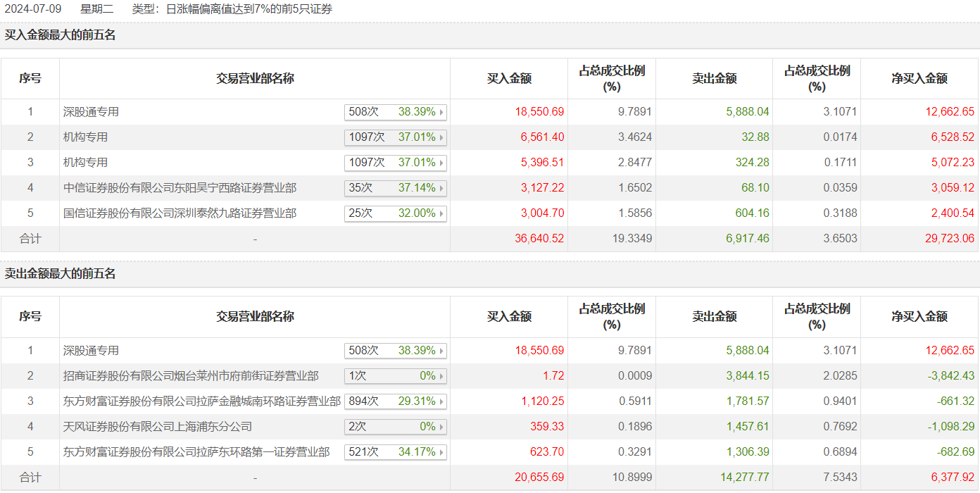Select 天风证券上海浦东分公司

pyautogui.click(x=158, y=427)
